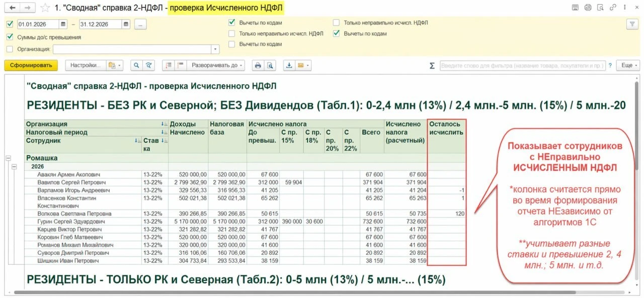Click income cell 2 799 362,90

(188, 182)
